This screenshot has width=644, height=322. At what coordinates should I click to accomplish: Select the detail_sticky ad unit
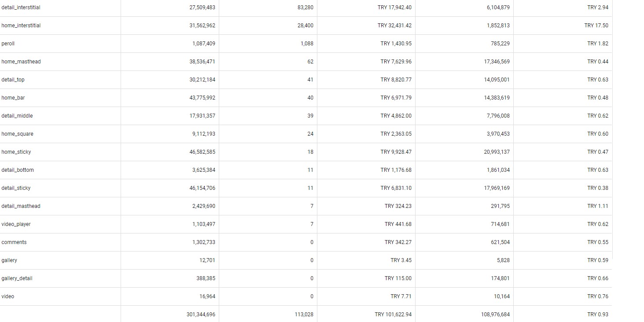coord(16,188)
